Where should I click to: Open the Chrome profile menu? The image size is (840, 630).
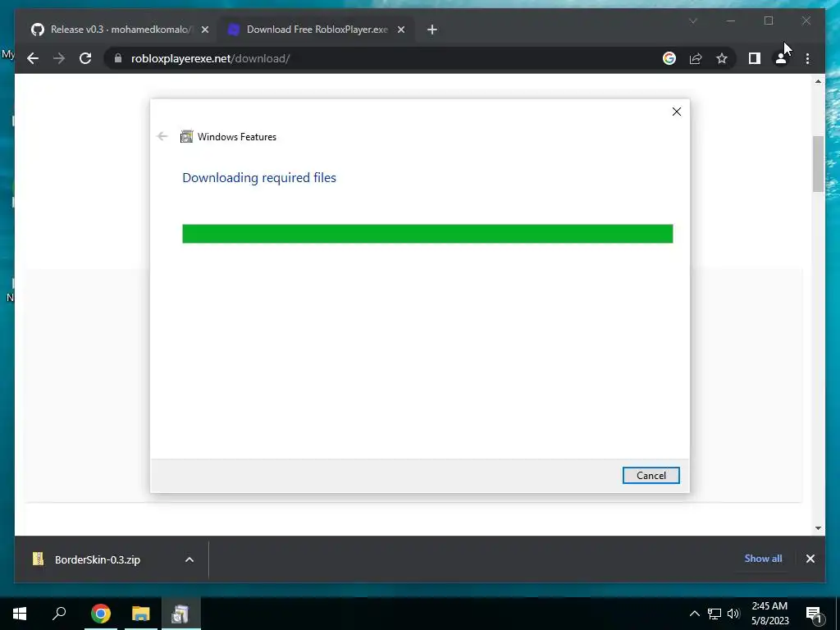coord(781,58)
